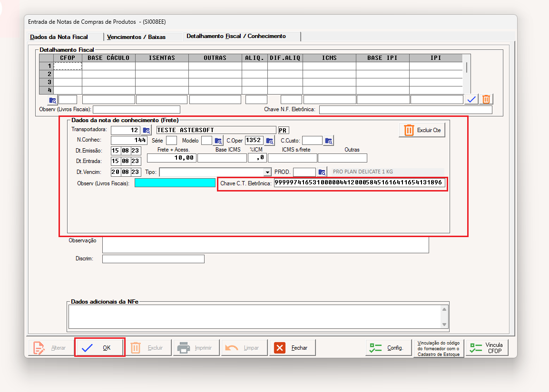Click the scroll up arrow in Dados adicionais da NFe

(444, 309)
